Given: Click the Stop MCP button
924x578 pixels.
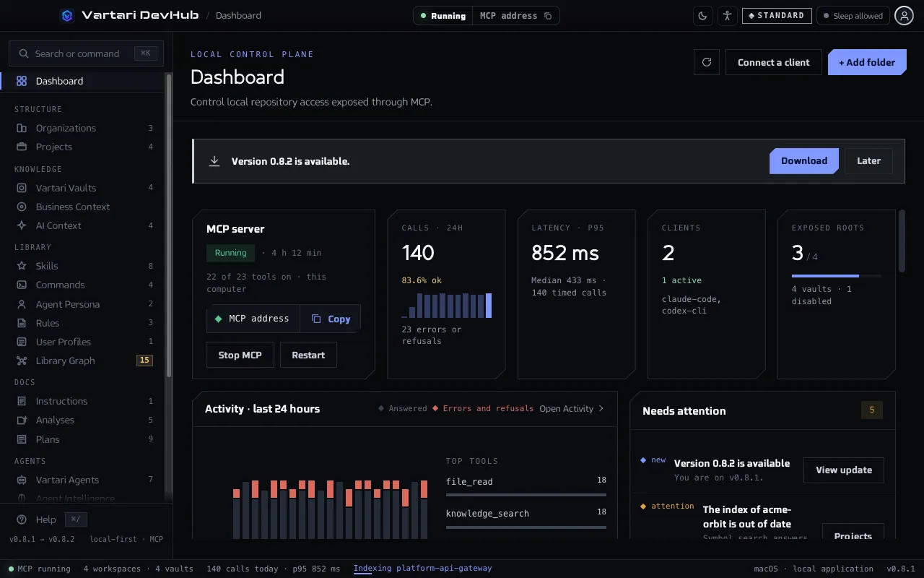Looking at the screenshot, I should [240, 355].
